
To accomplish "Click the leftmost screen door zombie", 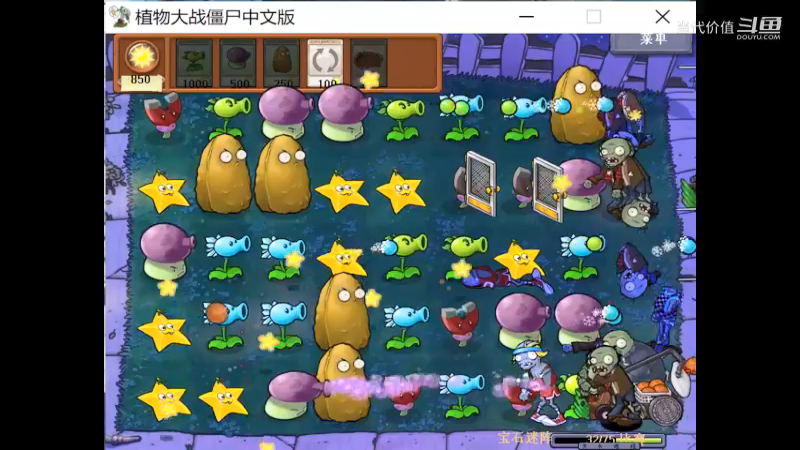I will point(476,184).
